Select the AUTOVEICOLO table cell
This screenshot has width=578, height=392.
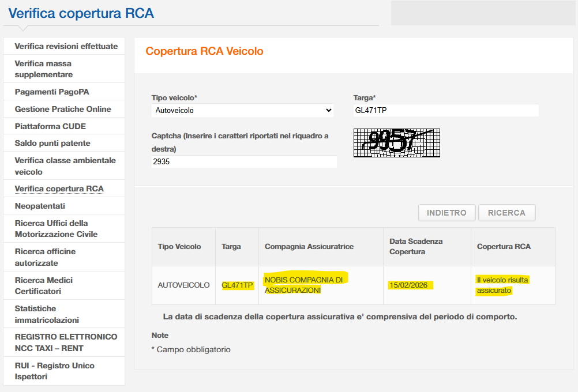point(183,285)
